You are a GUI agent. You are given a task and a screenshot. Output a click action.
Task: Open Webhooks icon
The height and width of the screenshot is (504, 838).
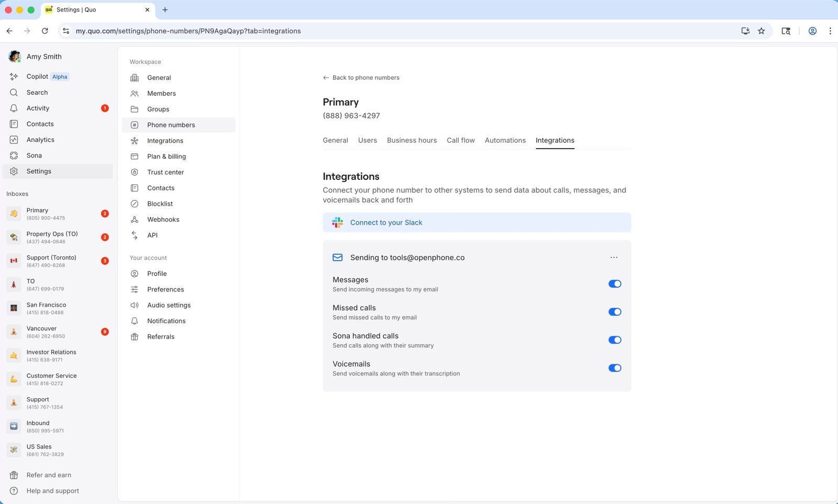point(135,219)
